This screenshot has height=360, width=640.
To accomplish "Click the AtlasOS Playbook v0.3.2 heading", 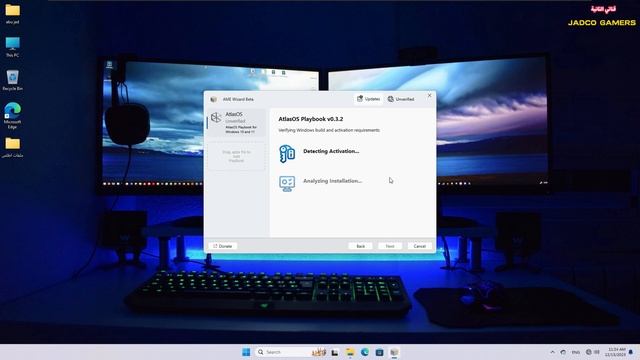I will coord(311,119).
